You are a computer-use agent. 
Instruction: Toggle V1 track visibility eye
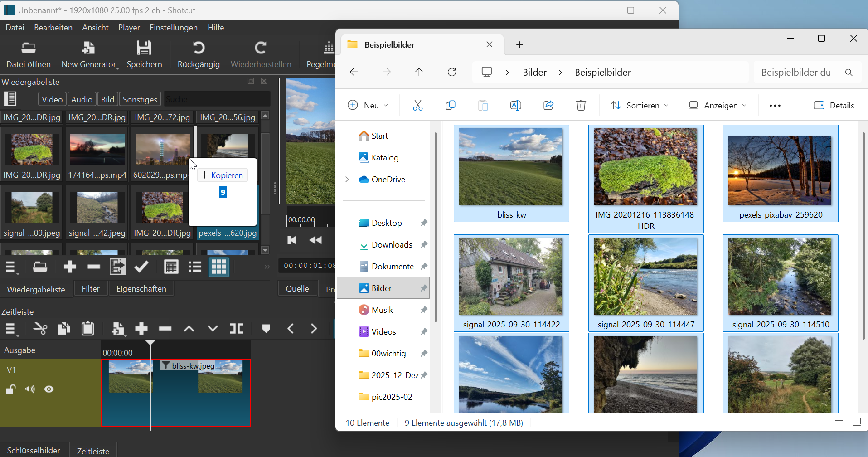49,389
